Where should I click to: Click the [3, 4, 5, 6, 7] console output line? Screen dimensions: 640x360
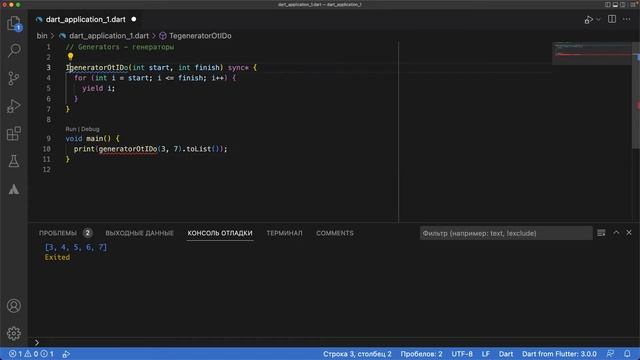pos(76,247)
